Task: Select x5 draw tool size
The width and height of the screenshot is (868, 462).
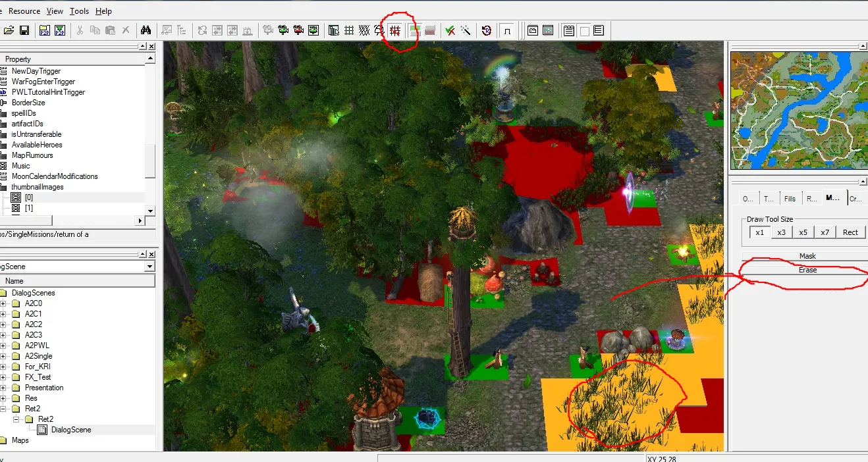Action: point(803,232)
